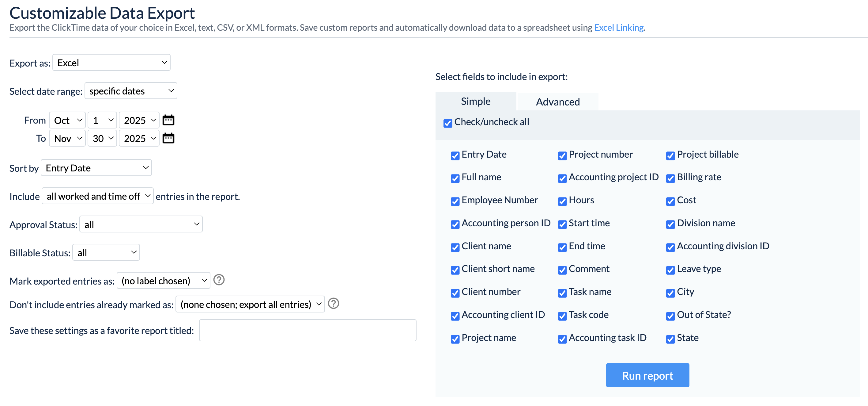Uncheck the Billing rate field
This screenshot has height=406, width=868.
point(670,178)
